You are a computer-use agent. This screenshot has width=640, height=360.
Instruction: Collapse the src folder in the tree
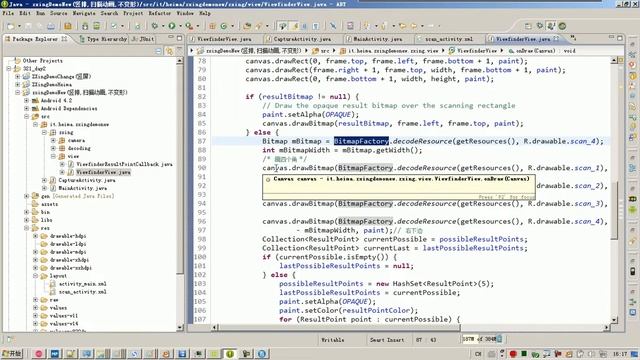pyautogui.click(x=27, y=116)
